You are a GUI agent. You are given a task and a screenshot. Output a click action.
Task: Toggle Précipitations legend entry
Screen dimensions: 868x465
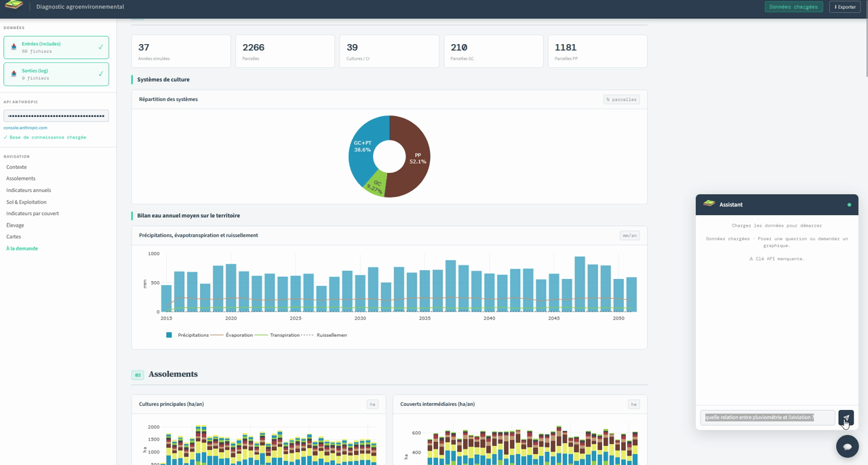187,335
